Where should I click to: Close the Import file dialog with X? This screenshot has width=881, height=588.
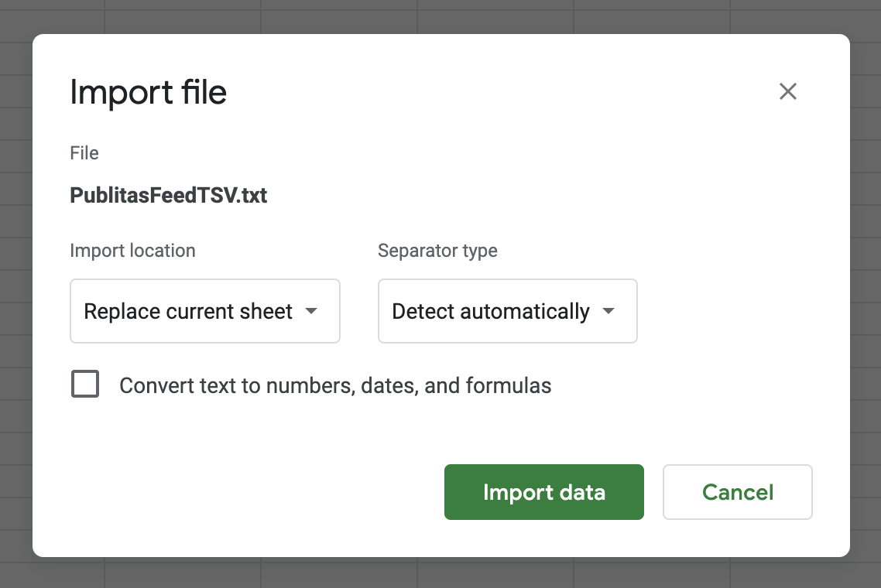tap(787, 91)
